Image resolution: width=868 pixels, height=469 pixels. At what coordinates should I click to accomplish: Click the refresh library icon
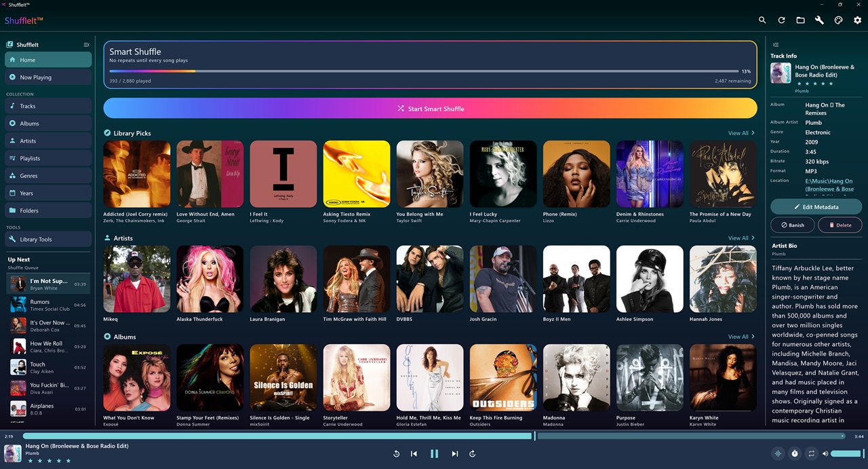781,20
